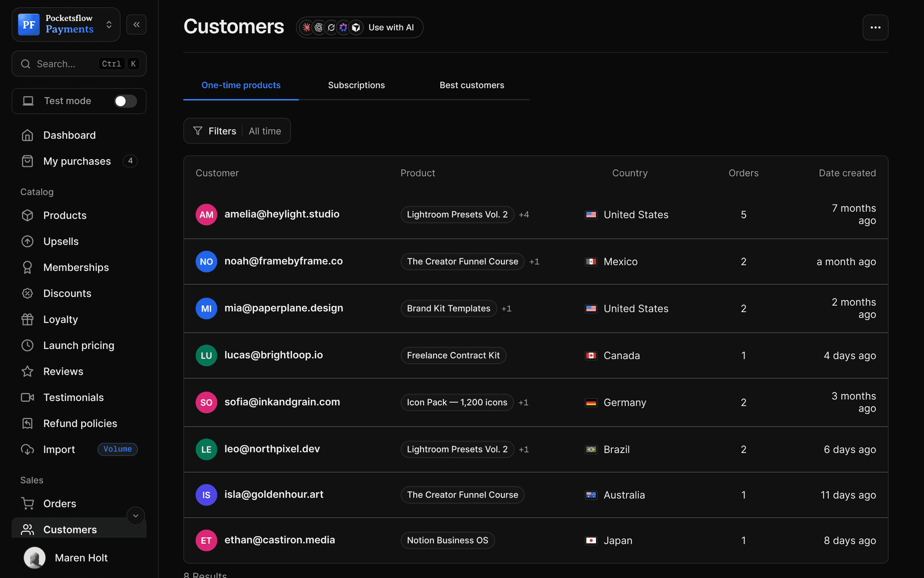Open customer isla@goldenhour.art

click(274, 494)
